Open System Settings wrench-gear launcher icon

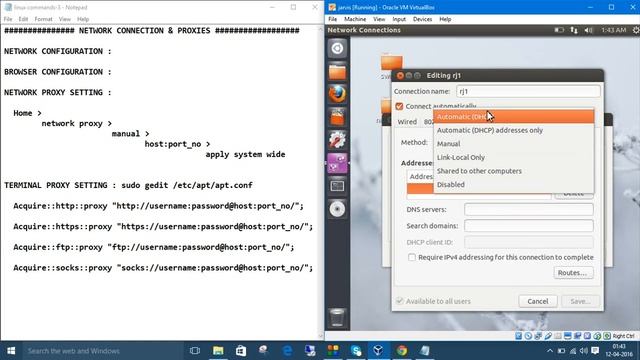point(337,140)
